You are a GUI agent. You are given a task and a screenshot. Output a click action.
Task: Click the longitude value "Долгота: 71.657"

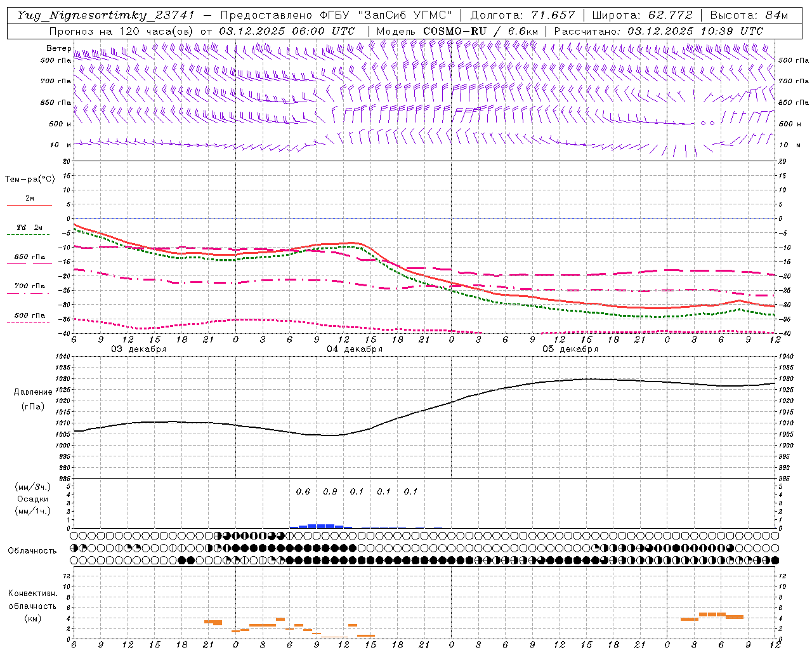tap(523, 15)
